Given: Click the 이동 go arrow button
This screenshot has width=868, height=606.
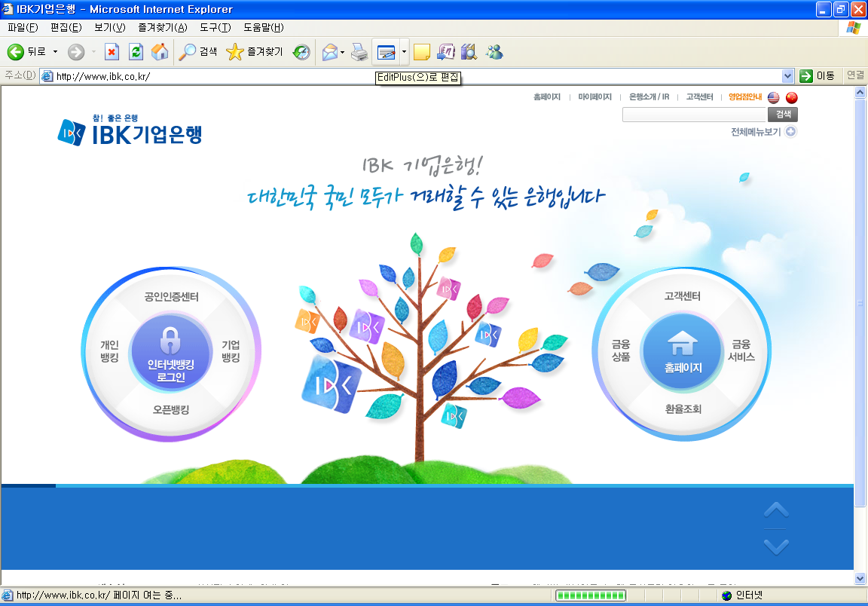Looking at the screenshot, I should click(x=817, y=76).
